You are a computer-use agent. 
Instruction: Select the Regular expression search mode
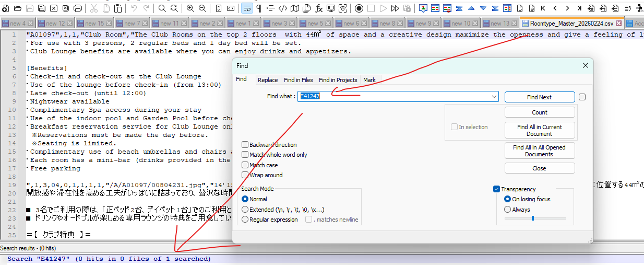tap(245, 220)
